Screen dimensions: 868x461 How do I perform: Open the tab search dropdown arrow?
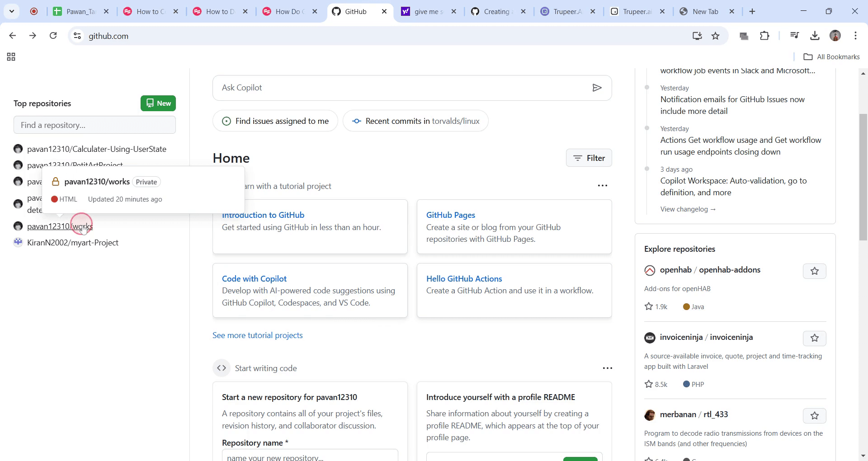pyautogui.click(x=12, y=11)
